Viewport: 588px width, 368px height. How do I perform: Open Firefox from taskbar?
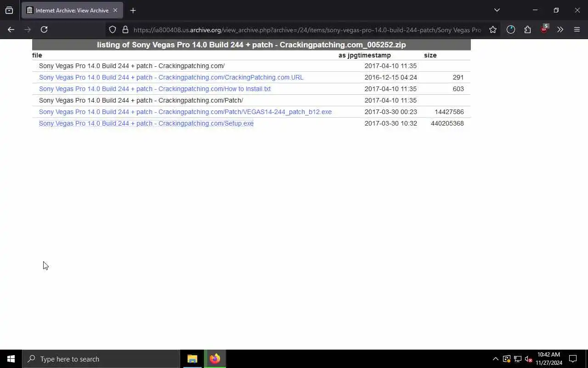(x=215, y=359)
